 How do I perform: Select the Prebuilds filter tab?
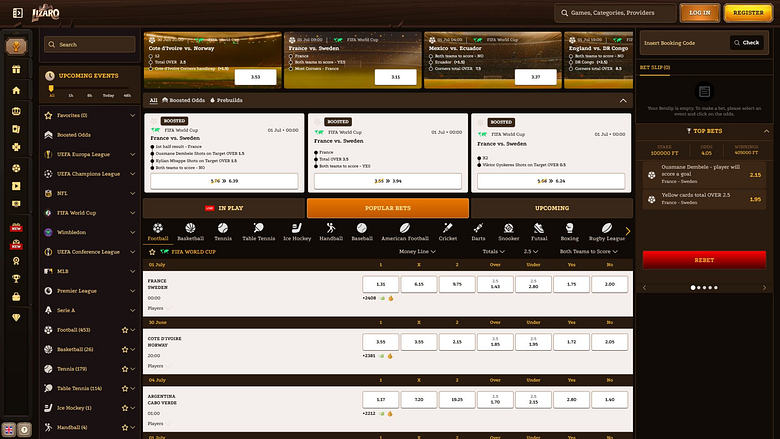click(x=226, y=100)
